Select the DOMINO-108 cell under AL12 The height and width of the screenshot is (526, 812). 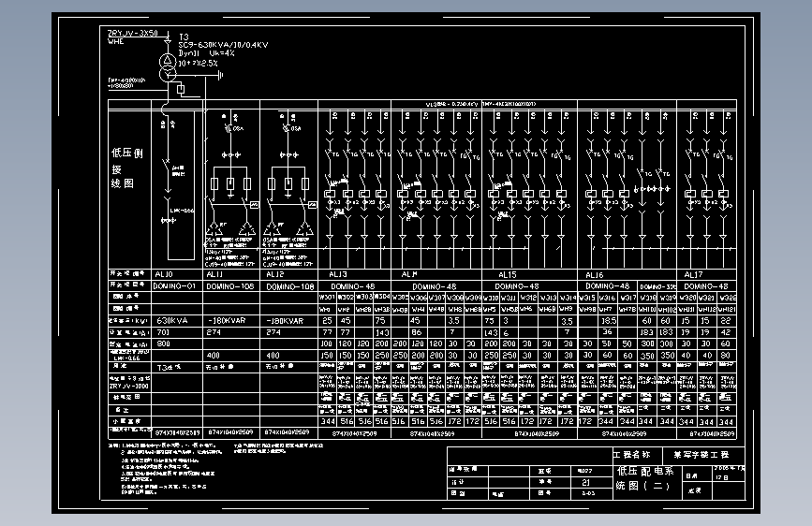(290, 286)
